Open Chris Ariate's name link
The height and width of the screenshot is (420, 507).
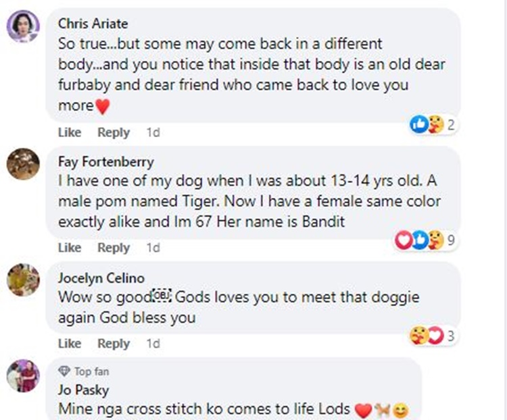pyautogui.click(x=91, y=24)
